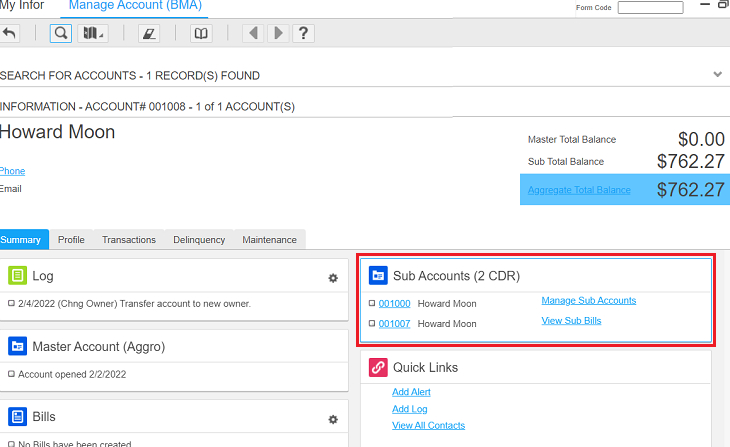Click the magnifier search icon

pyautogui.click(x=60, y=33)
